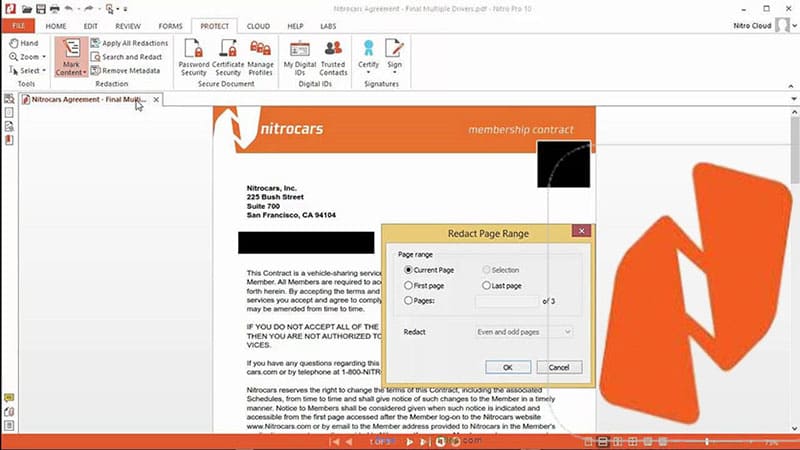Redo the last action

pyautogui.click(x=88, y=9)
